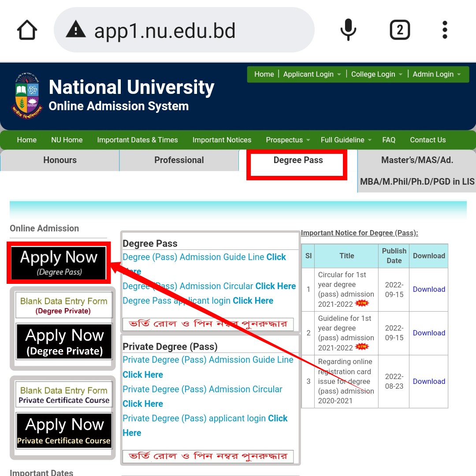
Task: Expand the Full Guideline dropdown menu
Action: (346, 140)
